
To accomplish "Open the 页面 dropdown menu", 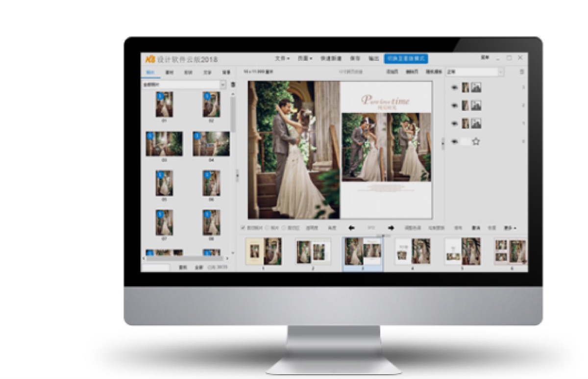I will coord(305,58).
